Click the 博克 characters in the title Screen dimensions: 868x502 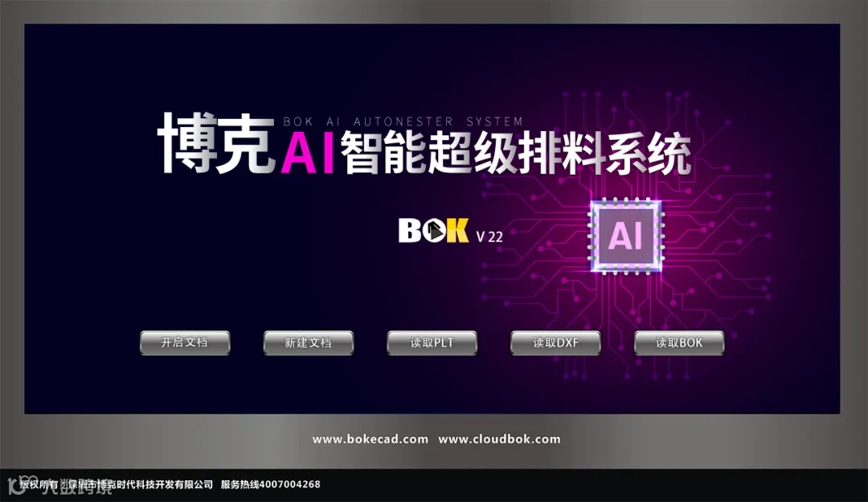pyautogui.click(x=216, y=143)
